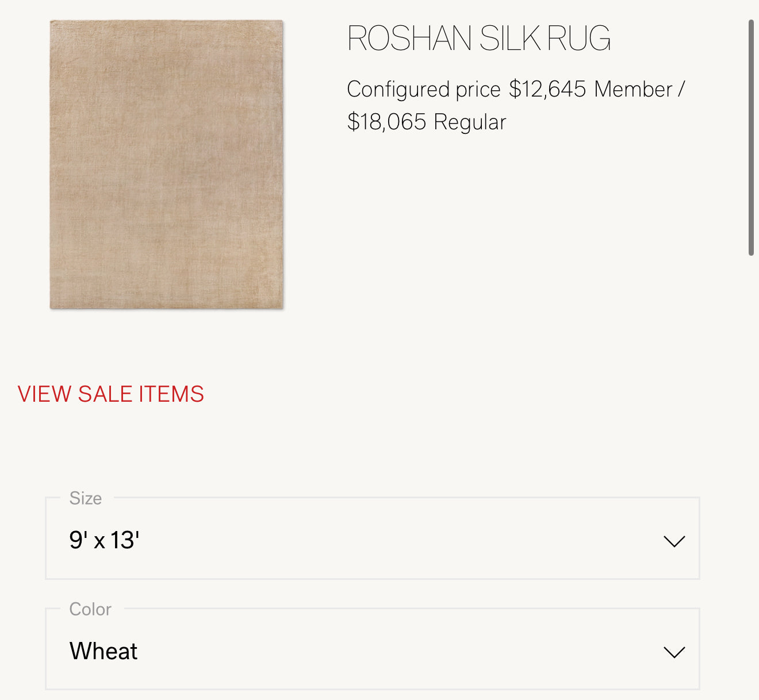Select the rug image to enlarge it

(167, 163)
